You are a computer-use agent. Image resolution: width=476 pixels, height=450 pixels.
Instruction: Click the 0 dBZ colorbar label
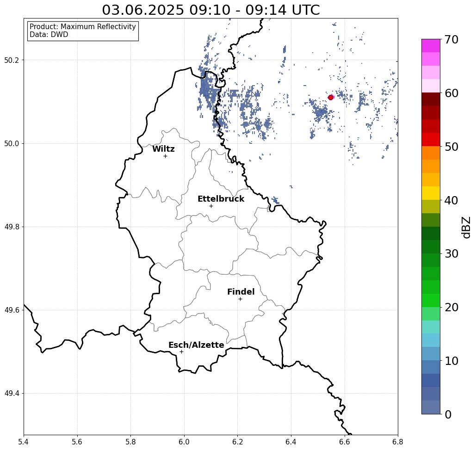(x=448, y=414)
